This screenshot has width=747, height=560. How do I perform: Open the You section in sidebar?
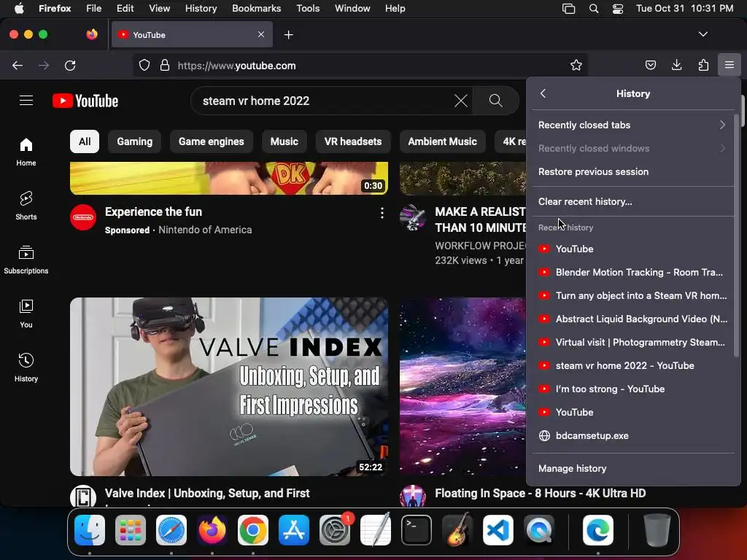[x=26, y=314]
